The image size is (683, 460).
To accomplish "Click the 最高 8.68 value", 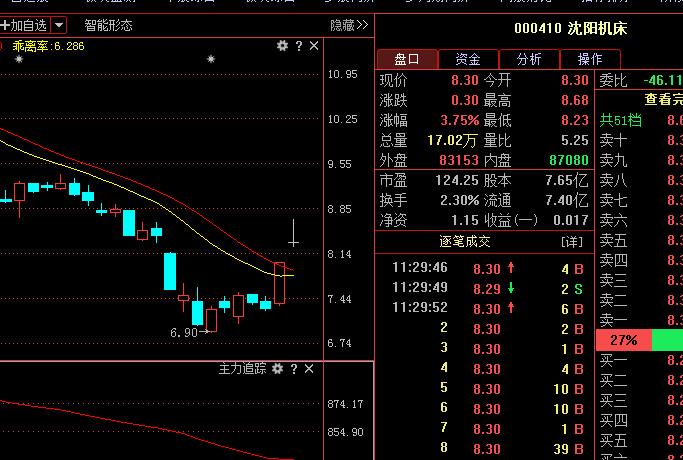I will coord(575,100).
